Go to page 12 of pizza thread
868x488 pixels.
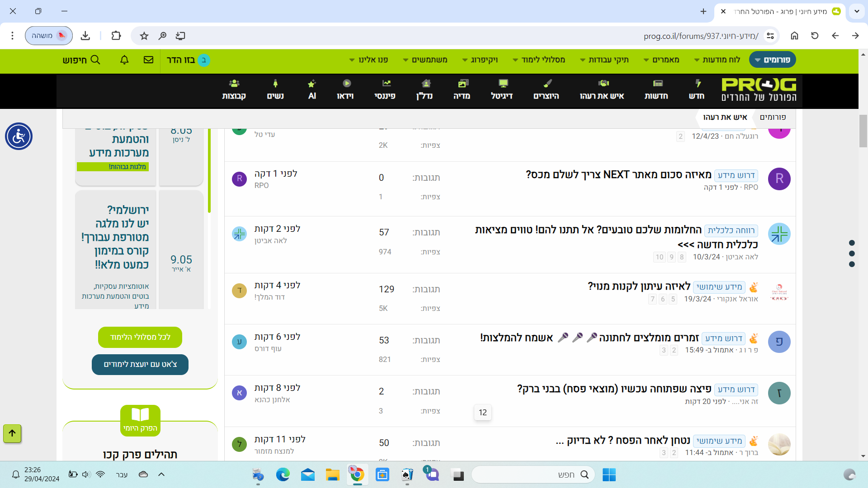(482, 412)
